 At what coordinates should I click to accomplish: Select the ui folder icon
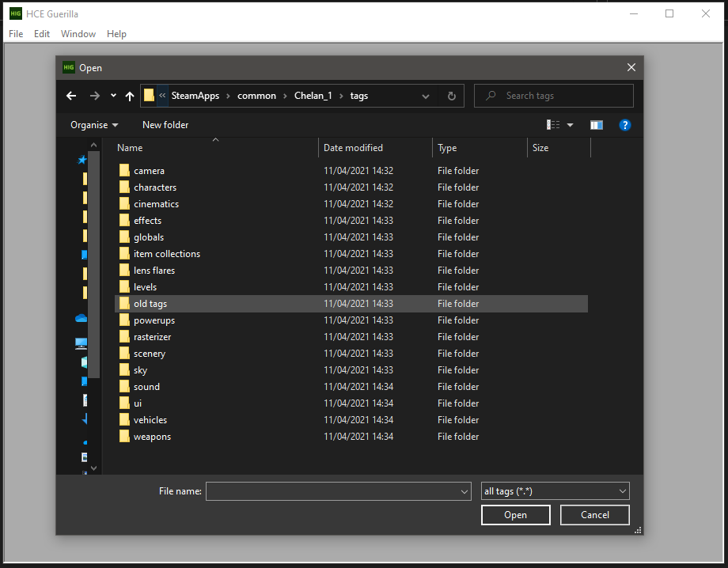pos(124,403)
